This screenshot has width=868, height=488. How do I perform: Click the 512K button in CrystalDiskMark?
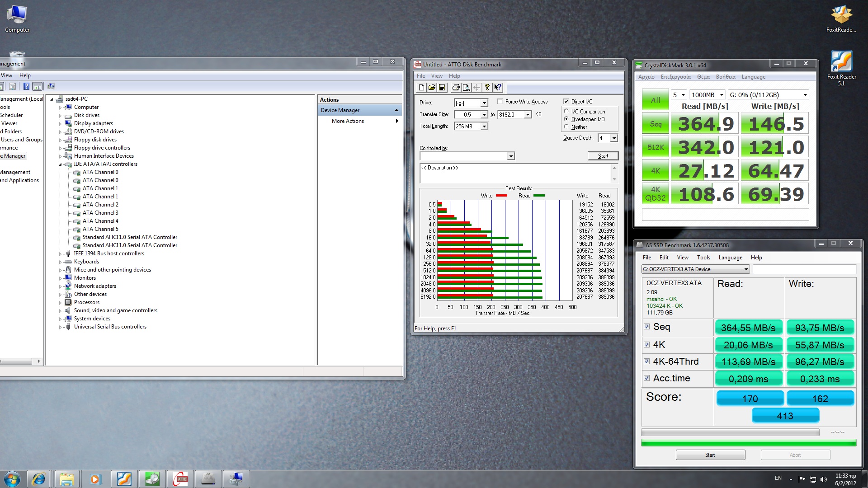tap(656, 147)
